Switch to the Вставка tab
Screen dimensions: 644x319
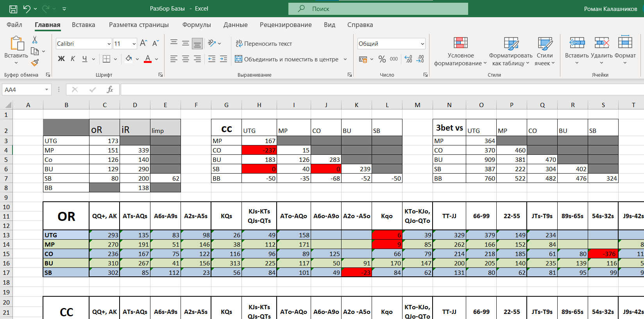coord(84,25)
